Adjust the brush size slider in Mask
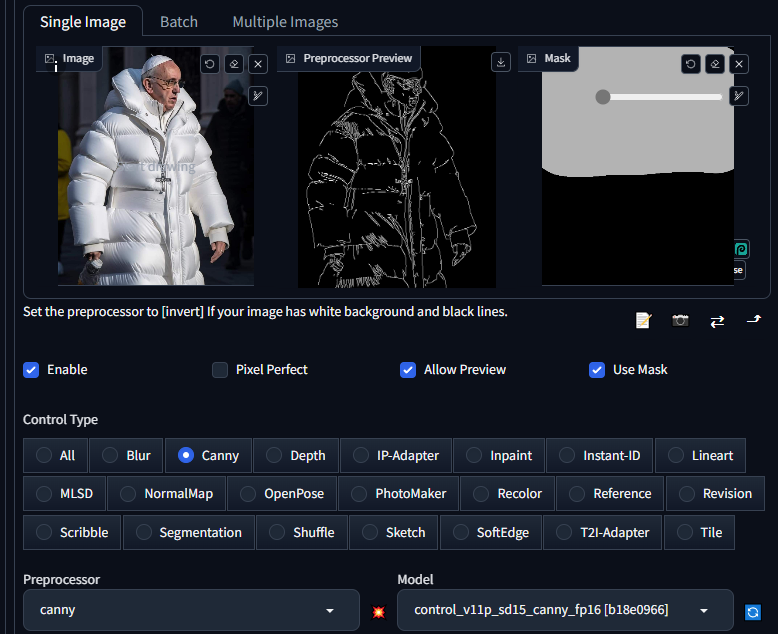778x634 pixels. (x=661, y=97)
